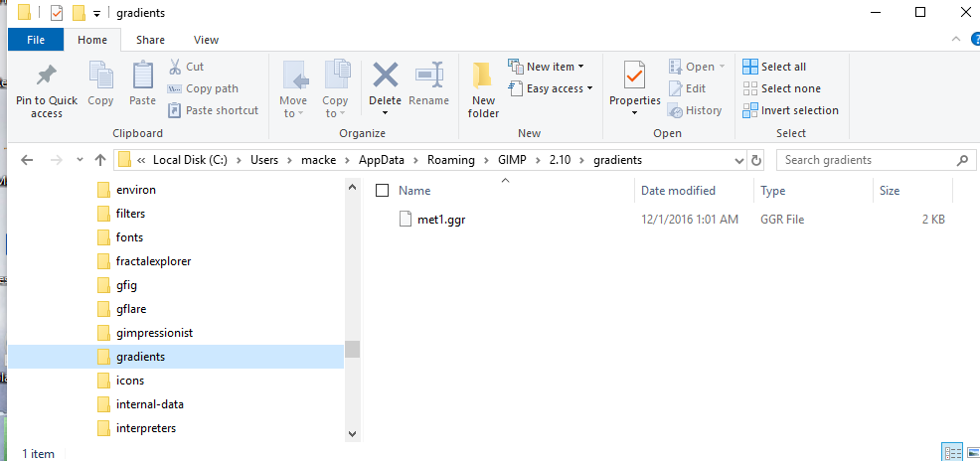Switch to large icons view toggle

click(972, 452)
